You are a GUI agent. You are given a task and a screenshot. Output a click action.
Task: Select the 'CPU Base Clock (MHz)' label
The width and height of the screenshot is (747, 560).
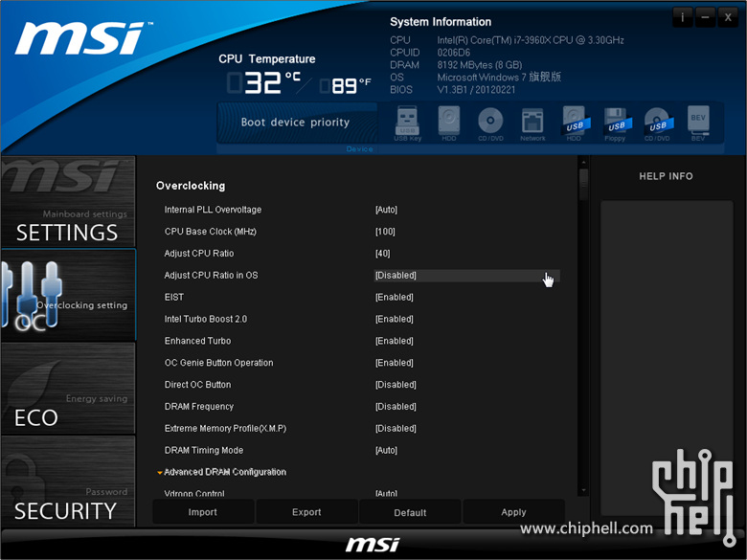pyautogui.click(x=211, y=232)
